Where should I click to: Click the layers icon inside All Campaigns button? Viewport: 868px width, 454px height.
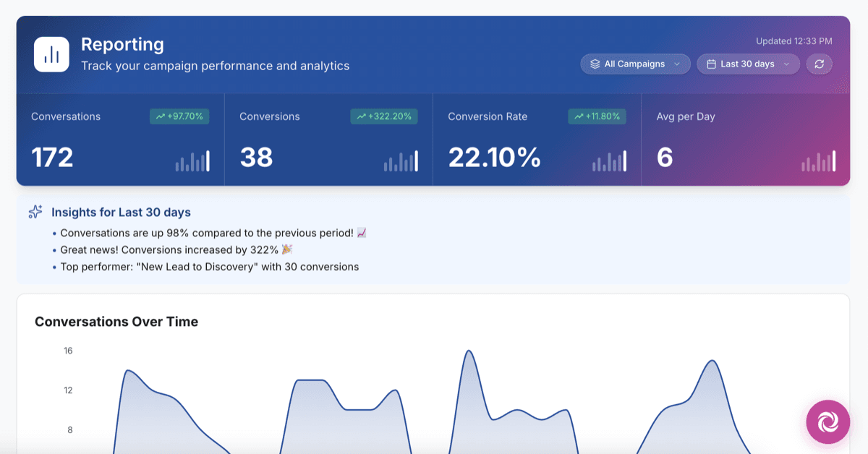point(595,64)
